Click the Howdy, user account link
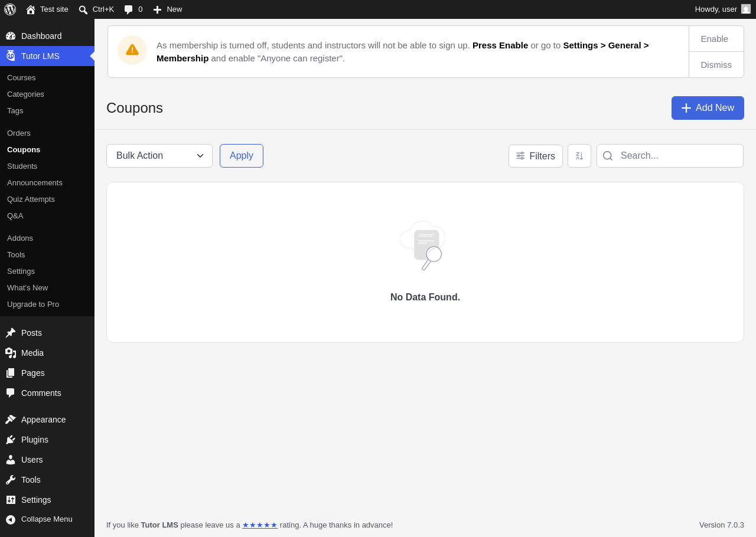The height and width of the screenshot is (537, 756). [723, 9]
